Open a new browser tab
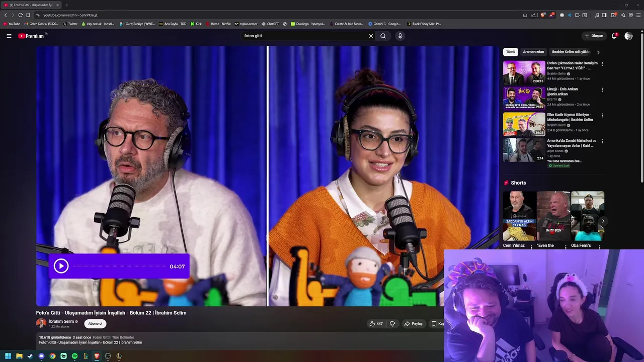Viewport: 644px width, 362px height. 66,5
